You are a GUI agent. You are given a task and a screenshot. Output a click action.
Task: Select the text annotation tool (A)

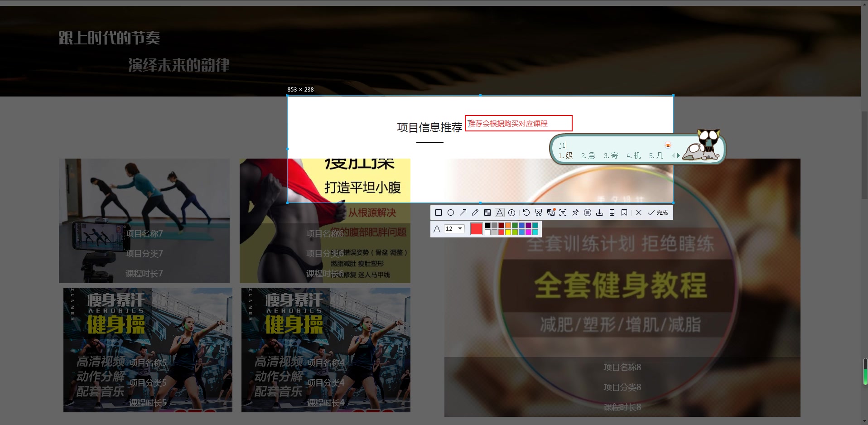(x=500, y=212)
